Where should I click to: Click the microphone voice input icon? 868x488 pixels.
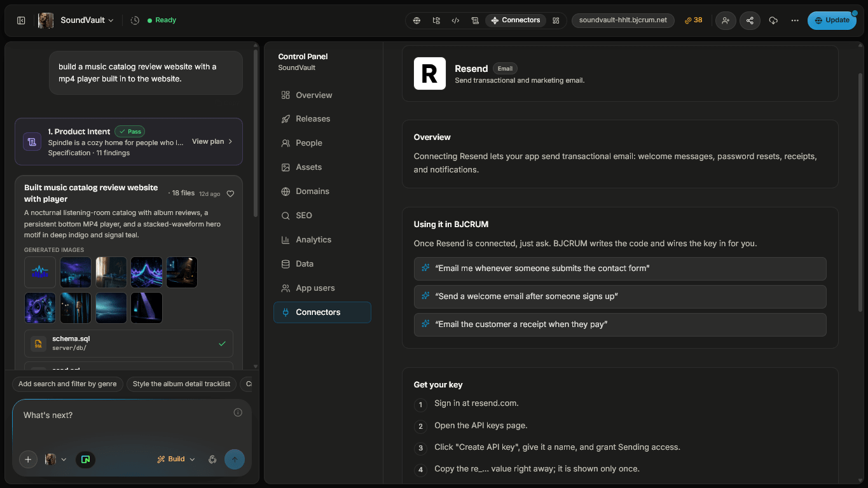[x=212, y=459]
